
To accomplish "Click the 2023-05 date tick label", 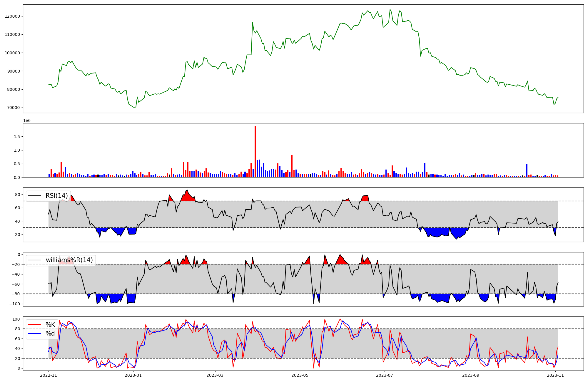I will click(x=300, y=375).
